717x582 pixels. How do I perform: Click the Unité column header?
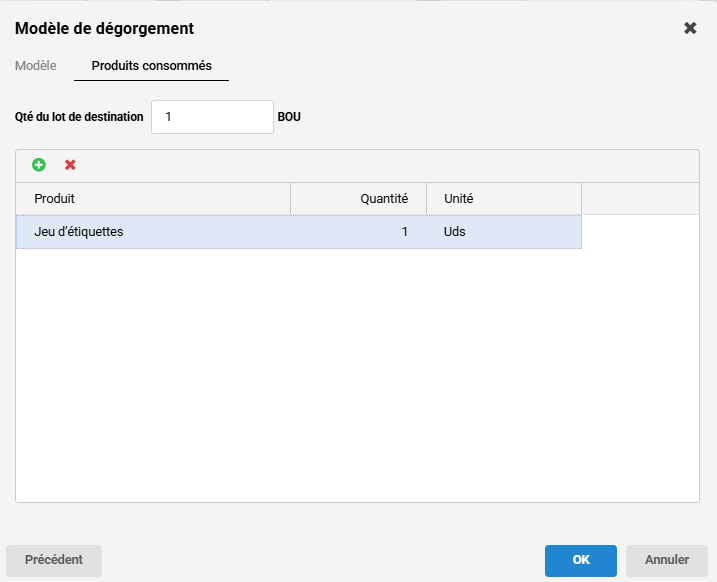[503, 199]
